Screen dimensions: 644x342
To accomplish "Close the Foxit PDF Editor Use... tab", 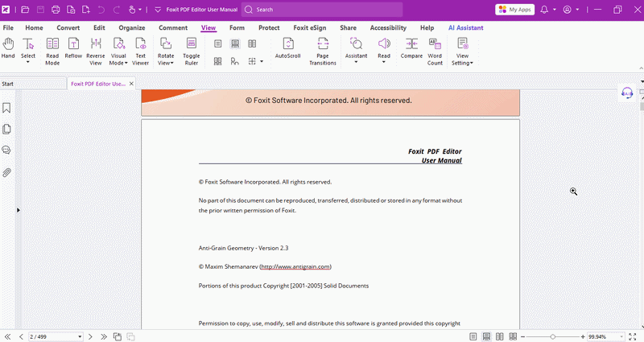I will pyautogui.click(x=131, y=84).
